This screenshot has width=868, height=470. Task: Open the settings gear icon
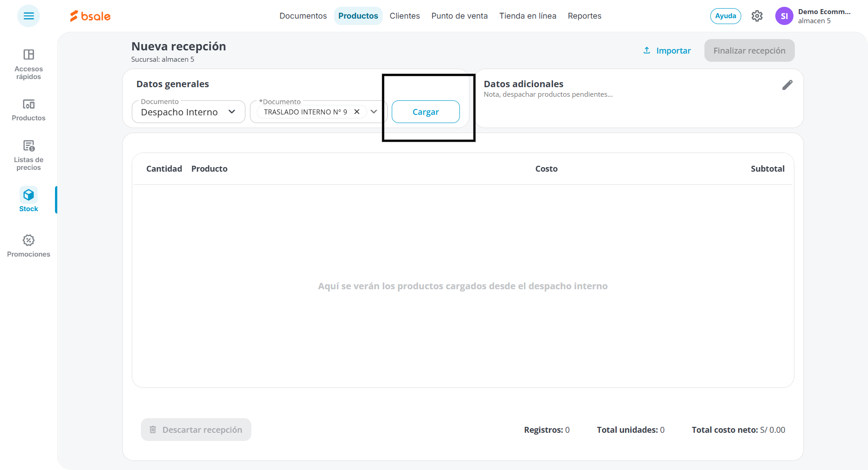757,16
